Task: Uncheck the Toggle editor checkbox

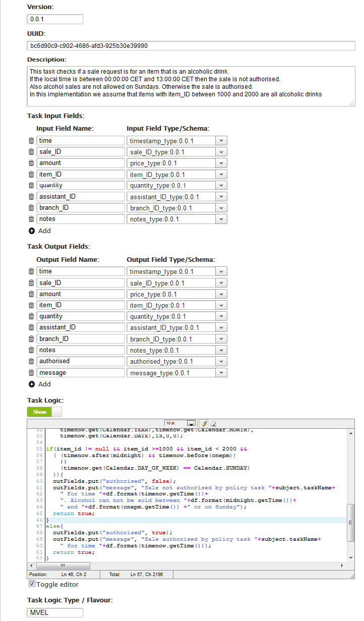Action: (x=32, y=584)
